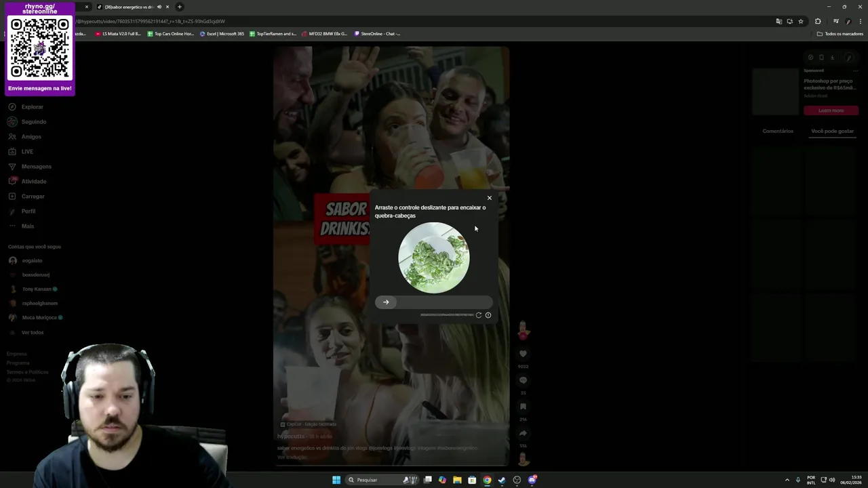The width and height of the screenshot is (868, 488).
Task: Mute the sabor energetico tab audio icon
Action: tap(159, 7)
